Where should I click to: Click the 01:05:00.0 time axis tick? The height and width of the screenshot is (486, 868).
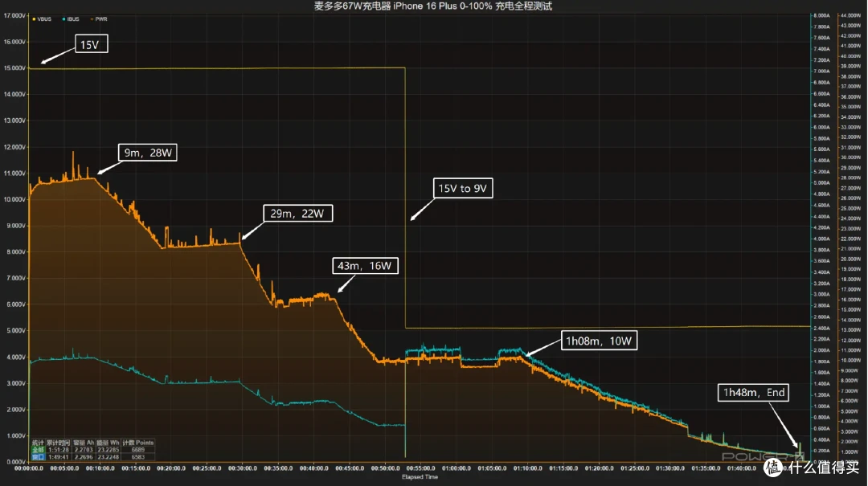(x=492, y=468)
